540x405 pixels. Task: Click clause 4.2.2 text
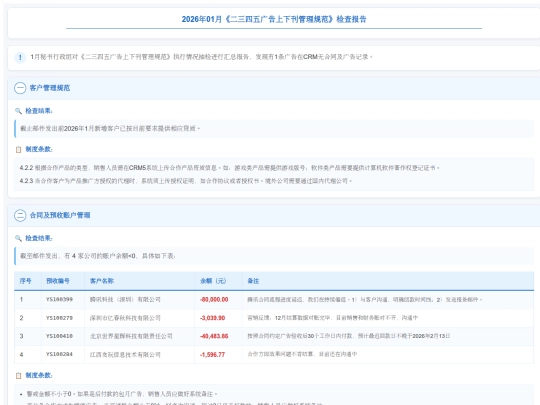click(230, 168)
